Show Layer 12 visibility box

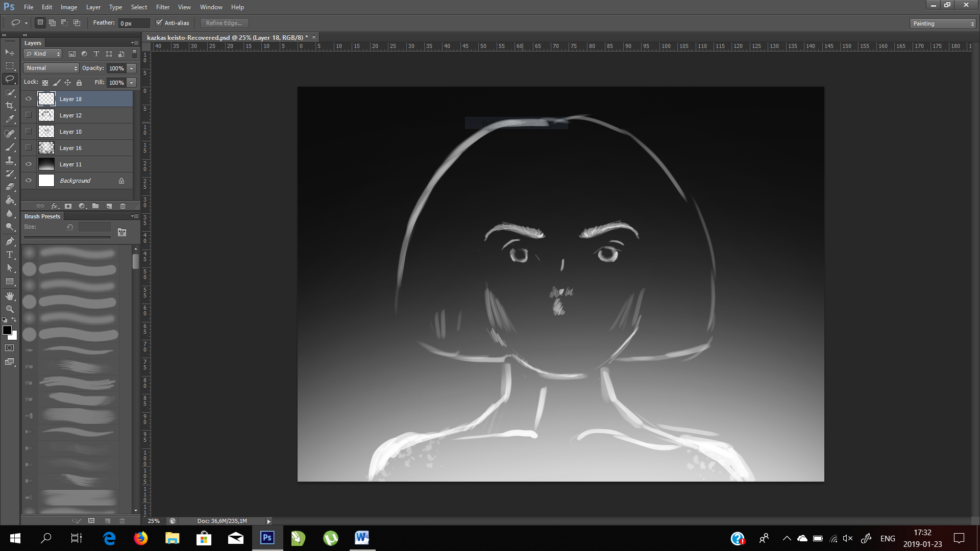coord(29,115)
